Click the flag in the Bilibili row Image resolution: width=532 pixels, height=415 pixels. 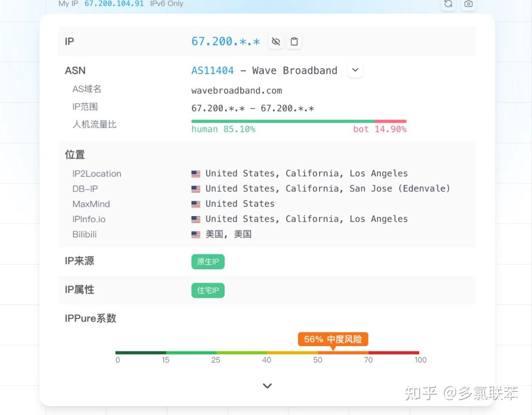(x=196, y=235)
